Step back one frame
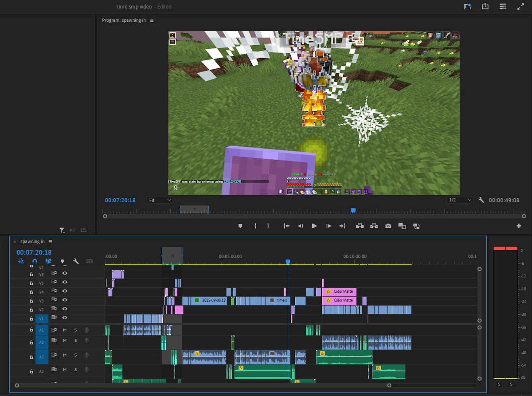This screenshot has height=396, width=532. tap(300, 226)
